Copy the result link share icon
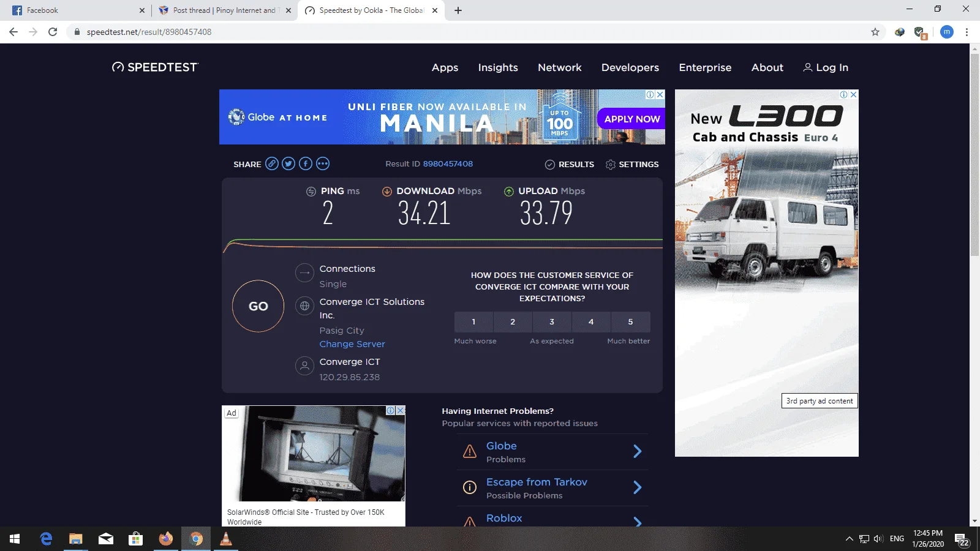This screenshot has height=551, width=980. coord(272,163)
